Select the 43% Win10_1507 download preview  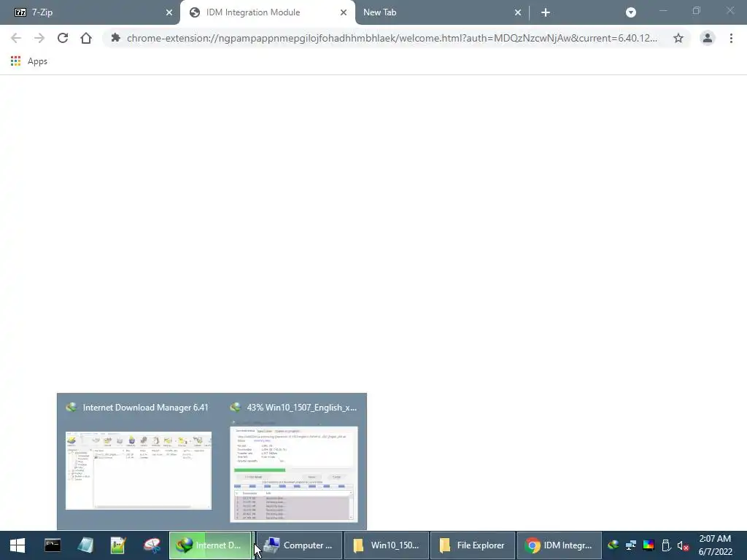294,474
